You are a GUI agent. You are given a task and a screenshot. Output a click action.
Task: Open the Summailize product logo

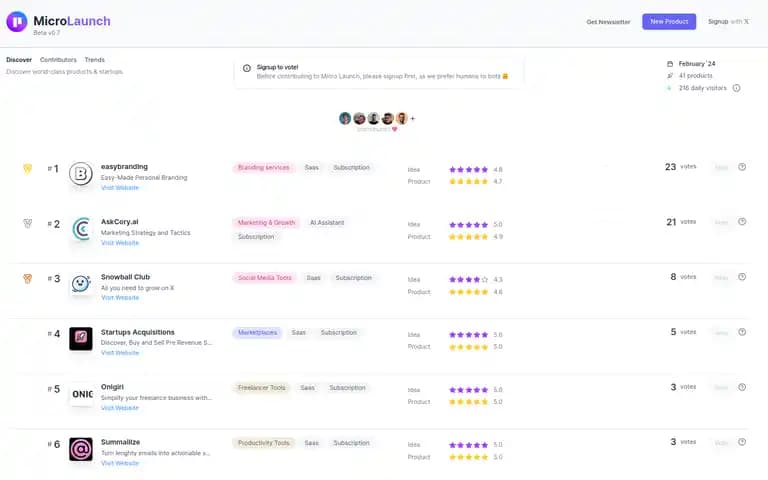tap(81, 449)
